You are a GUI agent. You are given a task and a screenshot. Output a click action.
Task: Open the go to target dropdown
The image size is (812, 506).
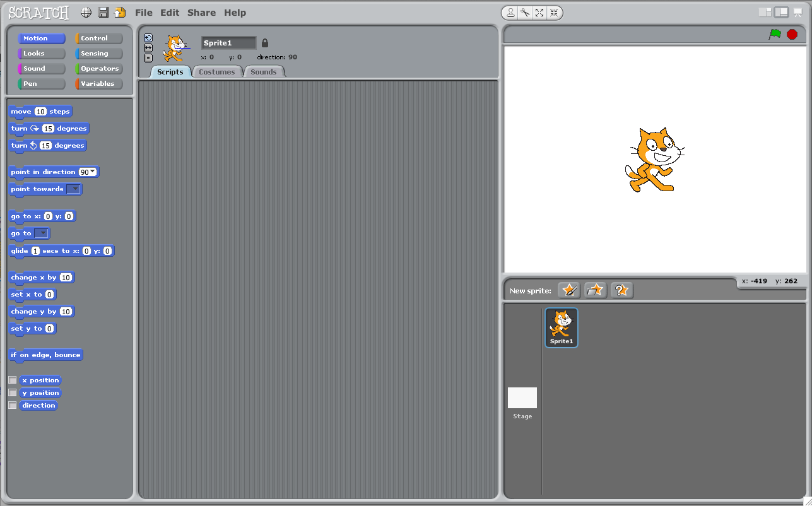[41, 233]
